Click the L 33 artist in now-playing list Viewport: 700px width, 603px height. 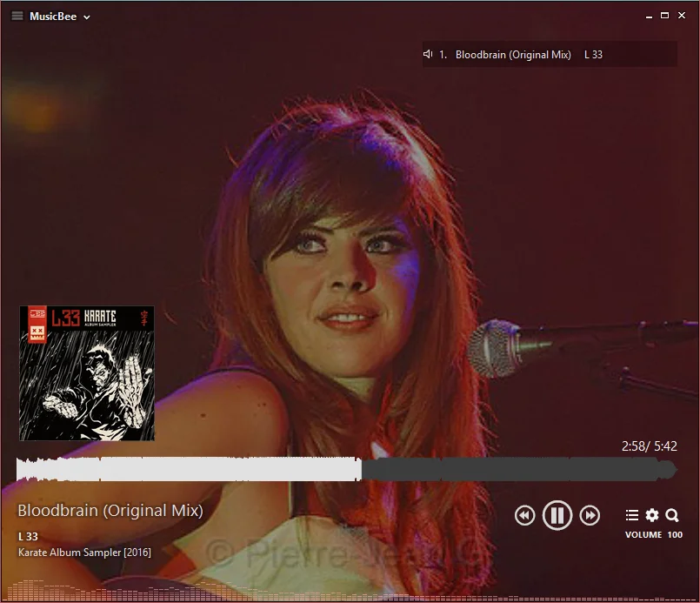pos(593,55)
